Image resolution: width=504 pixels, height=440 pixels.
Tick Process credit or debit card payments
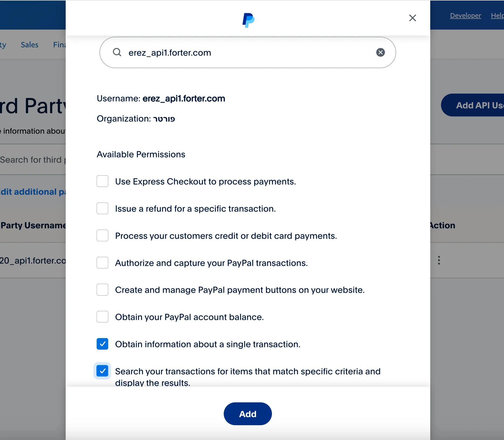coord(102,236)
